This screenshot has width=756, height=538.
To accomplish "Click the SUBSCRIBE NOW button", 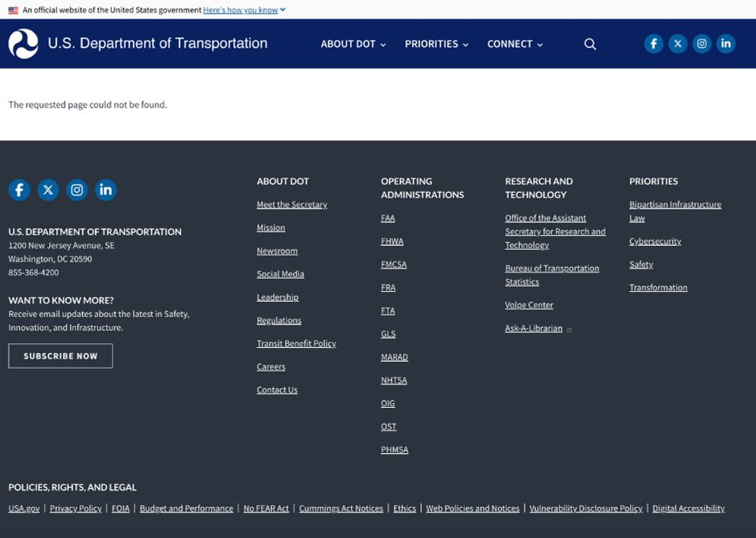I will (60, 356).
